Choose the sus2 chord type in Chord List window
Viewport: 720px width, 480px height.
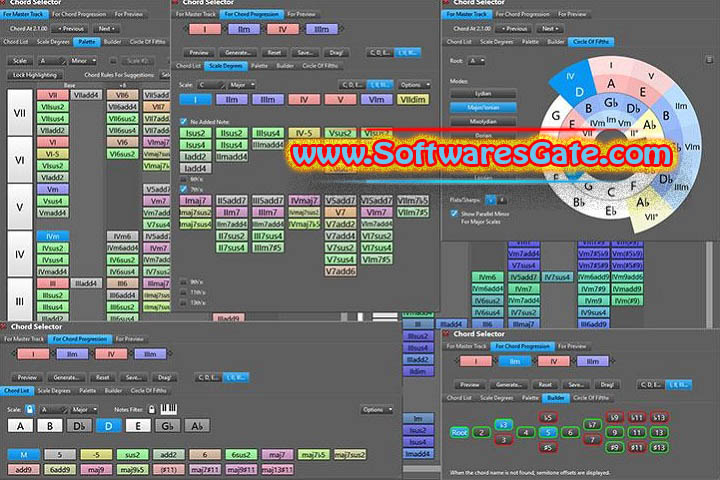coord(132,455)
